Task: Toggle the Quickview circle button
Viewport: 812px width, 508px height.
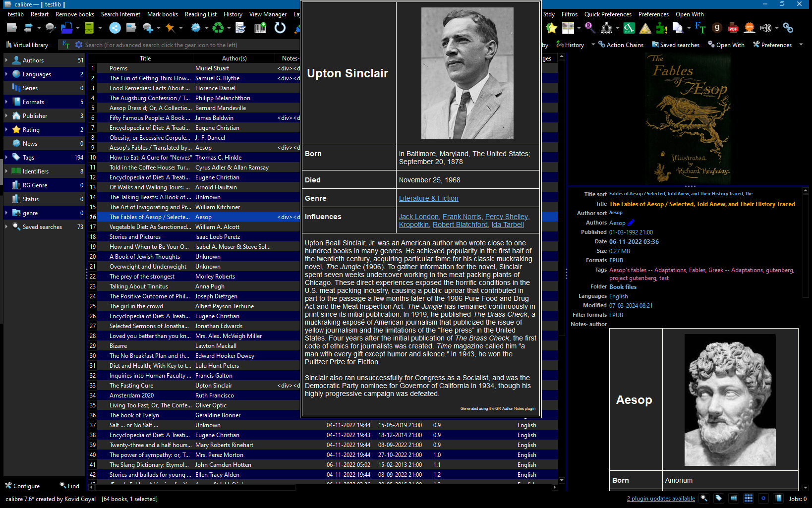Action: click(763, 498)
